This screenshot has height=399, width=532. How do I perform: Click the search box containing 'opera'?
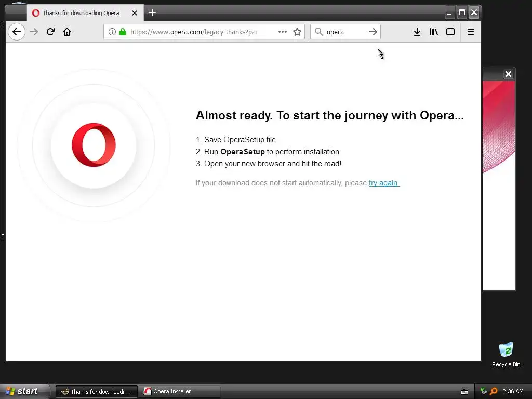344,32
